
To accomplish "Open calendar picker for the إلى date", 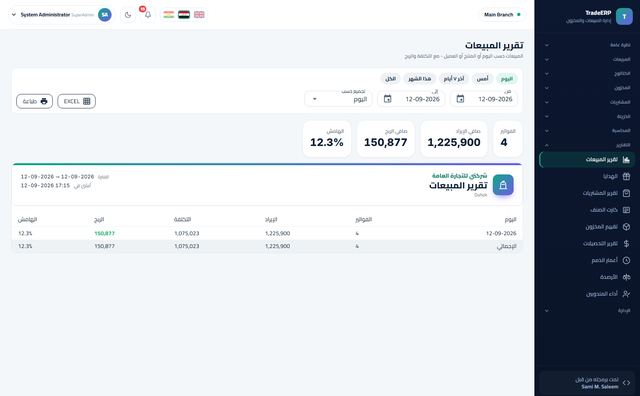I will point(387,99).
